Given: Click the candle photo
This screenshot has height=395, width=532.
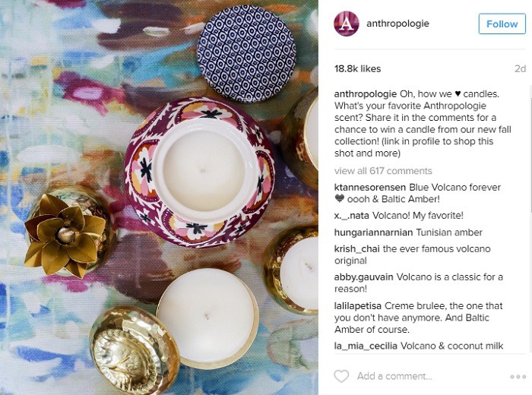Looking at the screenshot, I should pyautogui.click(x=159, y=197).
